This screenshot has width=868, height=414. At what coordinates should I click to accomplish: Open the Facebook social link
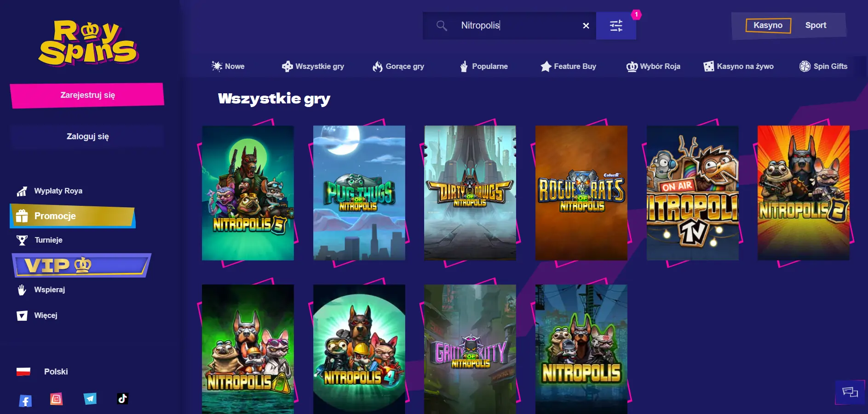25,401
